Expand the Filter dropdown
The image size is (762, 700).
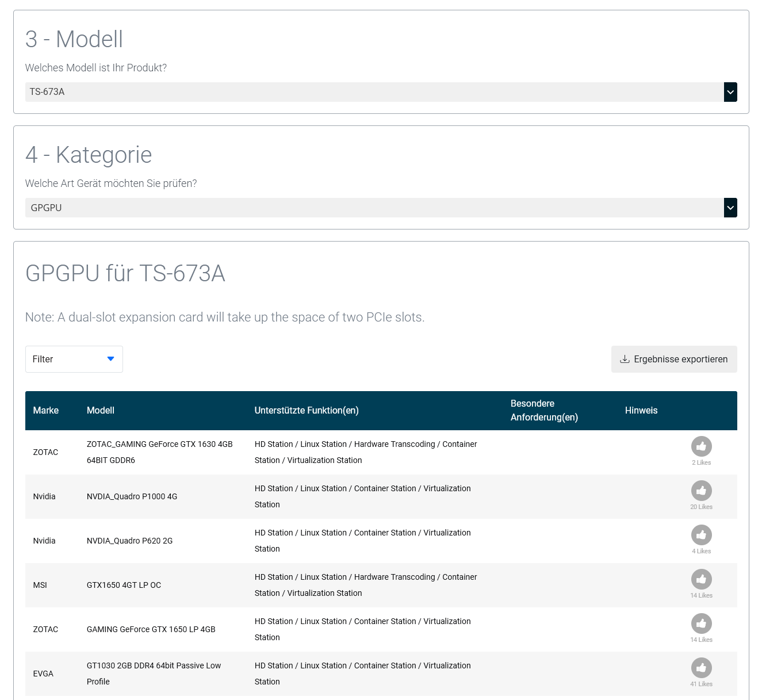pos(74,359)
